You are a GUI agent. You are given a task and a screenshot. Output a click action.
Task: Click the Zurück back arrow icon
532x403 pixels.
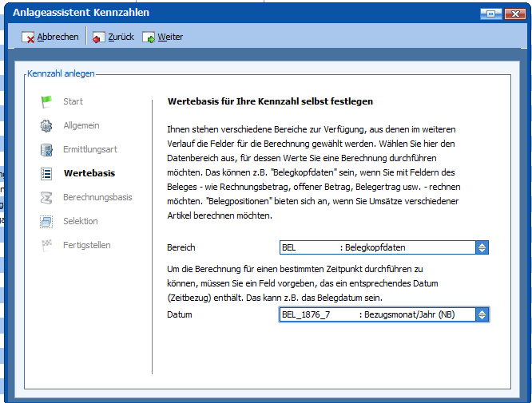[98, 38]
